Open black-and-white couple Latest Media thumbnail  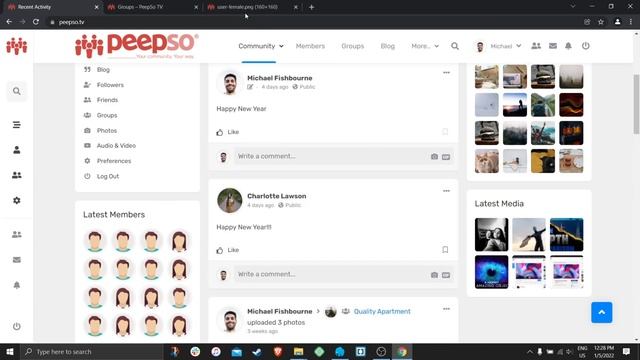491,234
